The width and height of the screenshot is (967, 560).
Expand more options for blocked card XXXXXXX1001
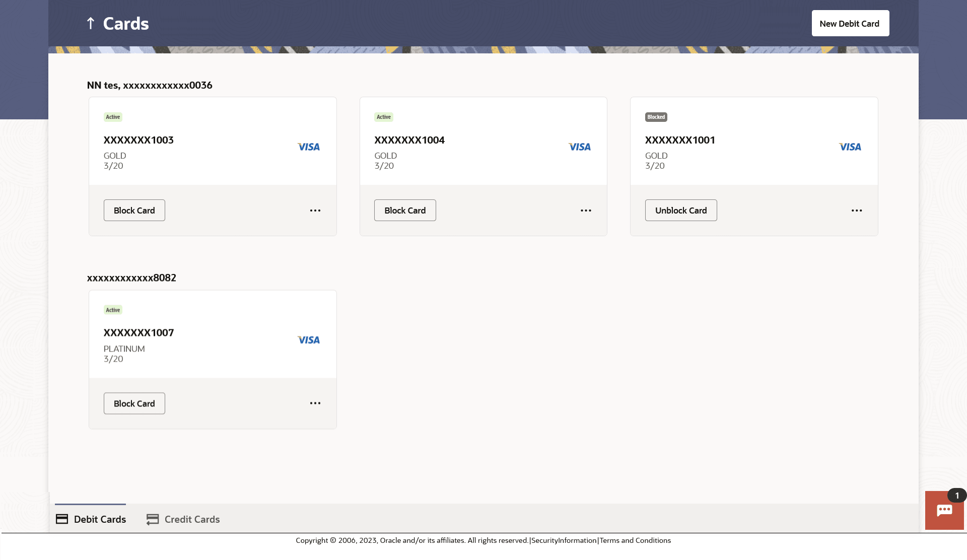click(x=857, y=211)
